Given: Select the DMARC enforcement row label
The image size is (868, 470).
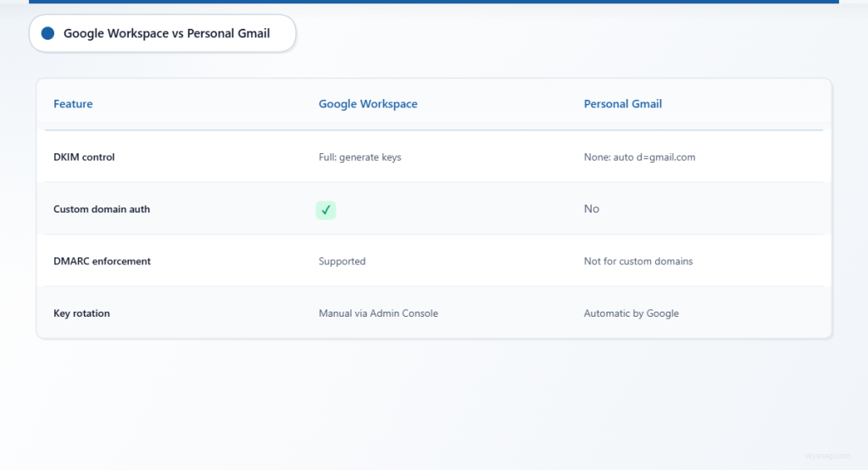Looking at the screenshot, I should 102,261.
